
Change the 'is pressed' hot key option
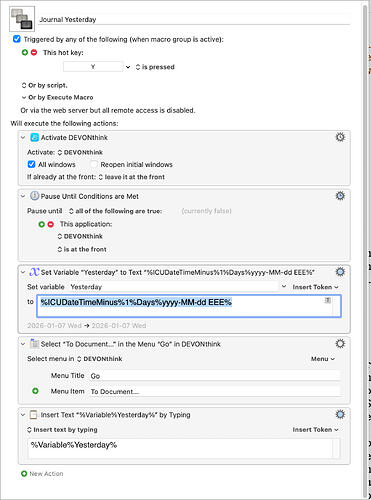click(155, 67)
